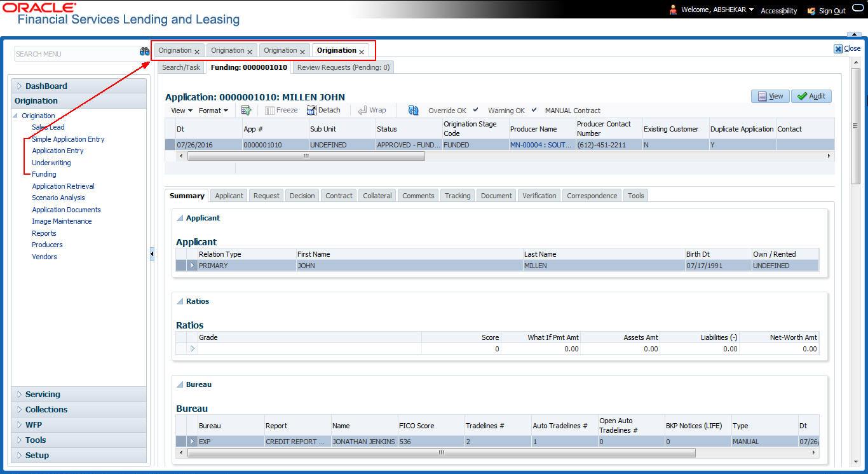Switch to the Search/Task tab
Viewport: 868px width, 474px height.
click(181, 67)
